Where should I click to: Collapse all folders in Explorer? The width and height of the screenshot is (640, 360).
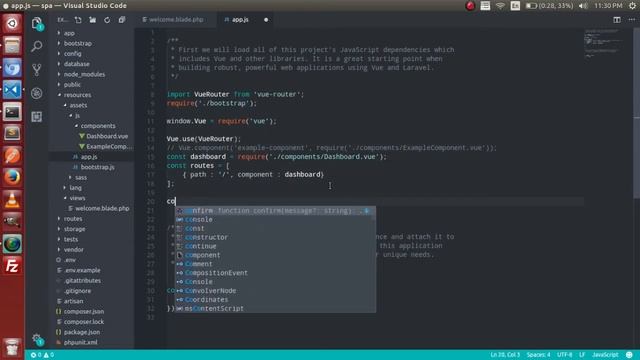(122, 20)
